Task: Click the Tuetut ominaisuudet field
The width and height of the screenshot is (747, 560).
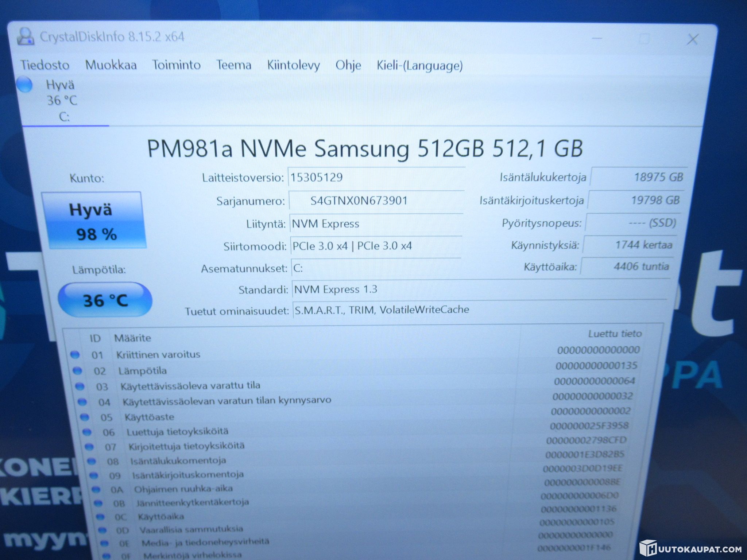Action: click(x=480, y=310)
